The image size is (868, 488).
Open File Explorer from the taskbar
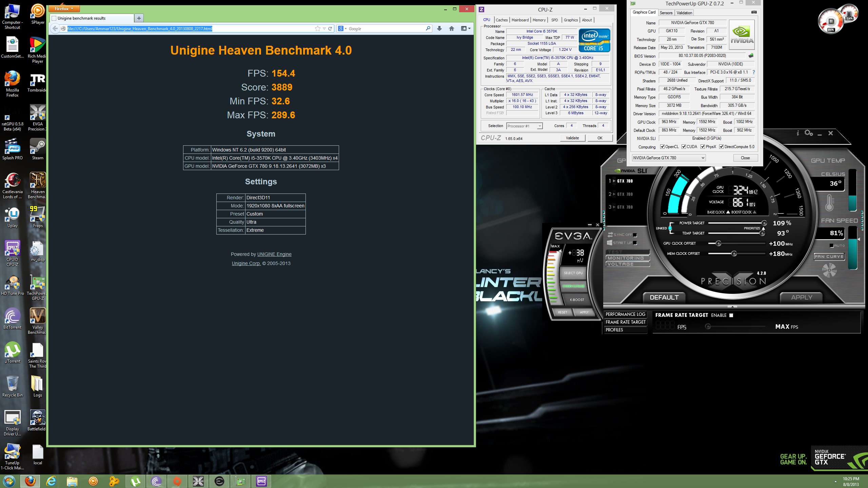click(72, 481)
